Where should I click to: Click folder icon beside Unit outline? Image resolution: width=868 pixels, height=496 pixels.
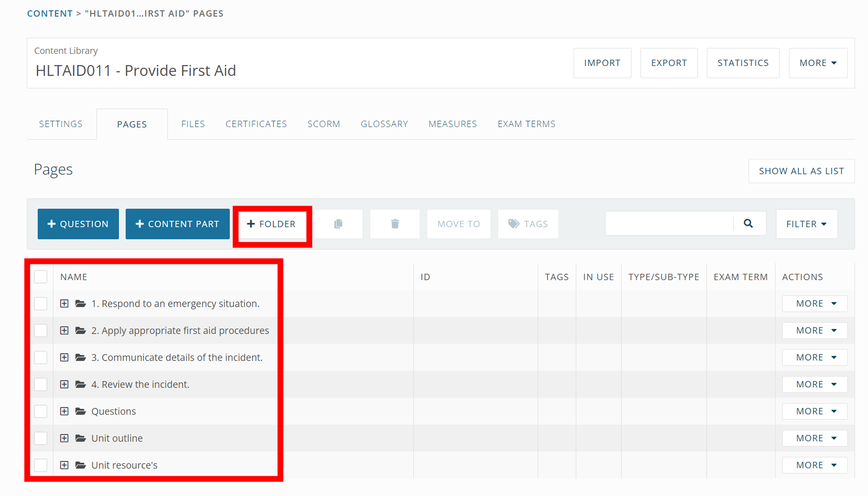click(x=80, y=439)
